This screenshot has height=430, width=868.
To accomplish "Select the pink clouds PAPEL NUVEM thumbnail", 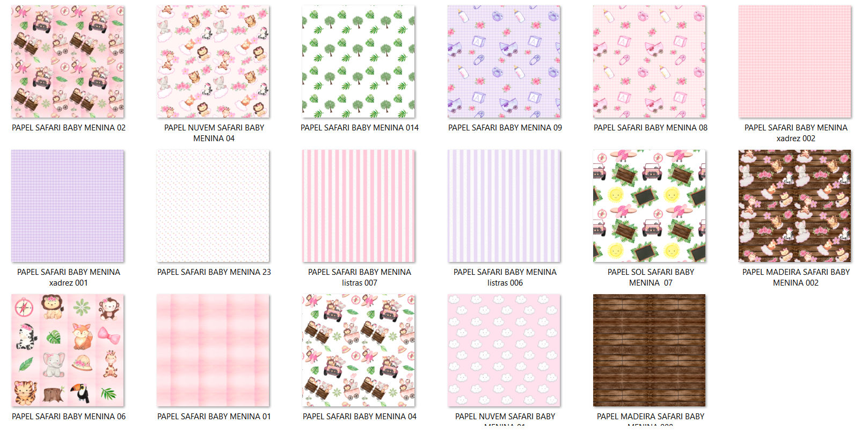I will (504, 351).
